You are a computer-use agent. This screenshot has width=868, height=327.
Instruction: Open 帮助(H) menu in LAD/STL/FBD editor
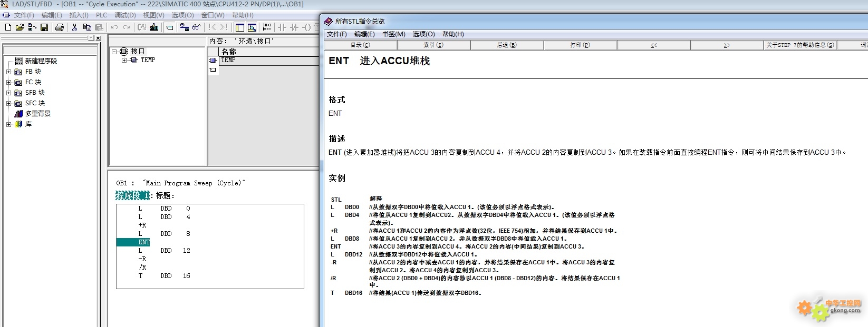click(243, 15)
